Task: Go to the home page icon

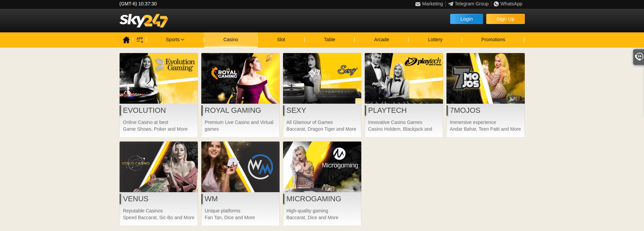Action: coord(126,40)
